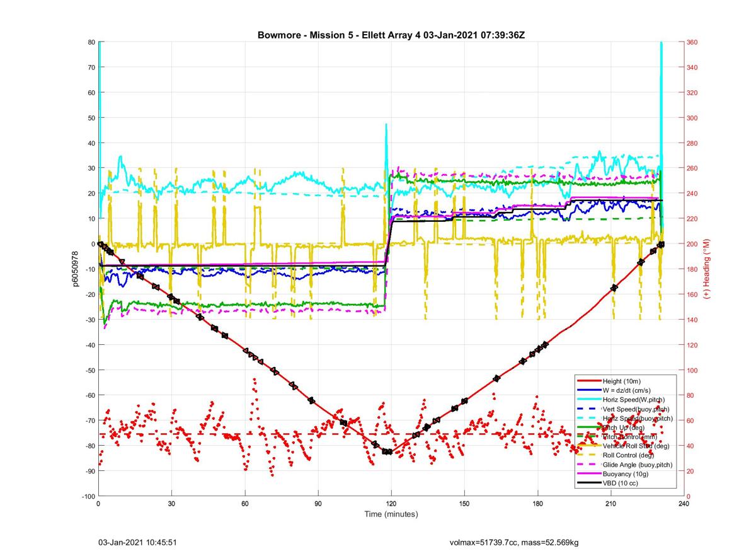Click the plot title 'Bowmore - Mission 5 - Ellett Array 4'
Screen dimensions: 756x558
tap(339, 35)
